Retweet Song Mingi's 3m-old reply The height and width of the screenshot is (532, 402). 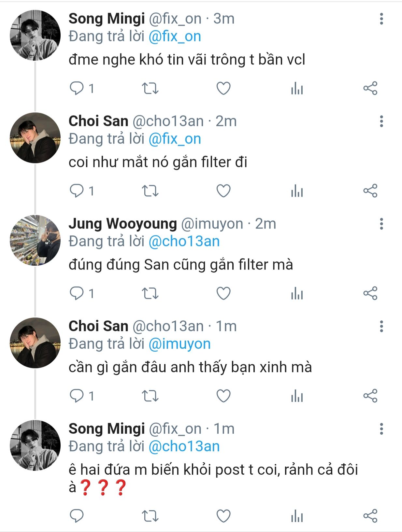click(x=150, y=88)
